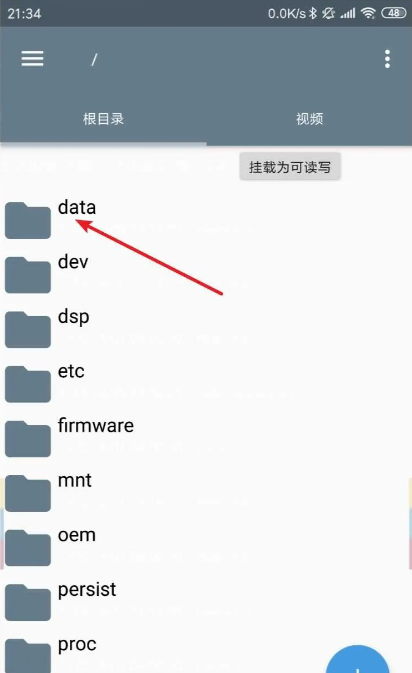The image size is (412, 673).
Task: Open the oem folder entry
Action: pyautogui.click(x=206, y=547)
